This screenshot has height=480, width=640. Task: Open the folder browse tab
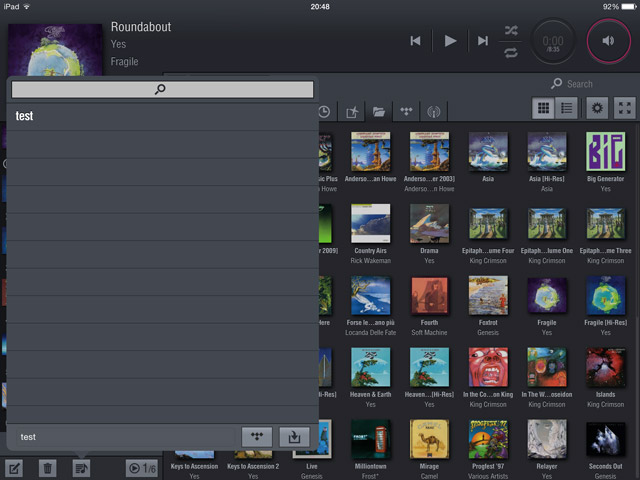[379, 112]
